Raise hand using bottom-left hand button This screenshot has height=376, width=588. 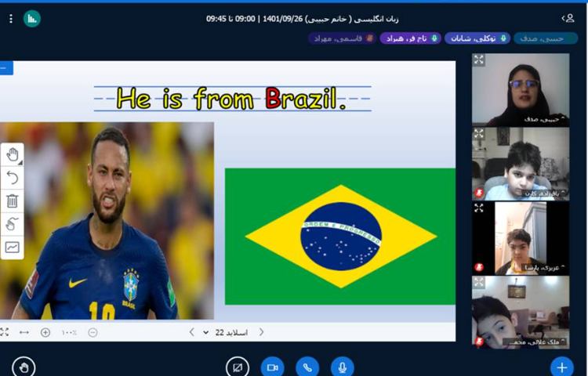coord(24,367)
